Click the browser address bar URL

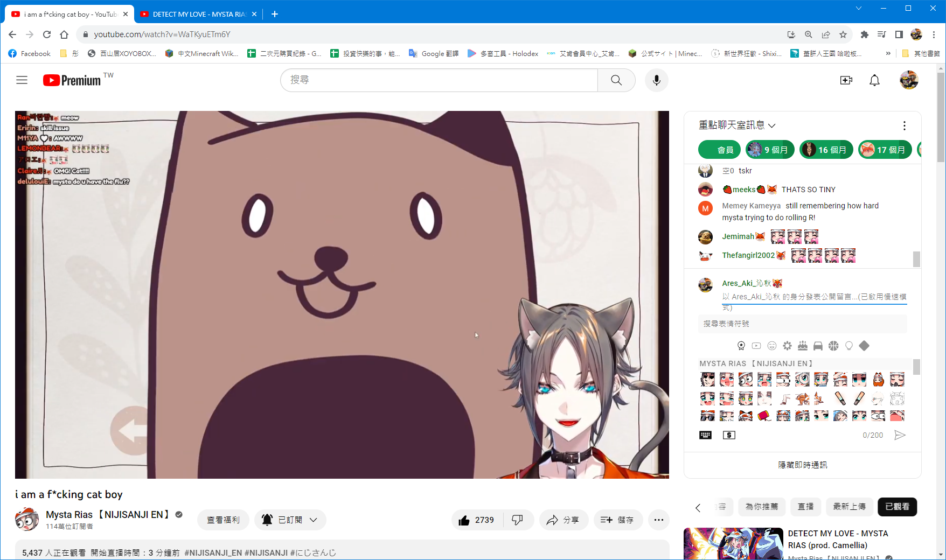point(162,34)
